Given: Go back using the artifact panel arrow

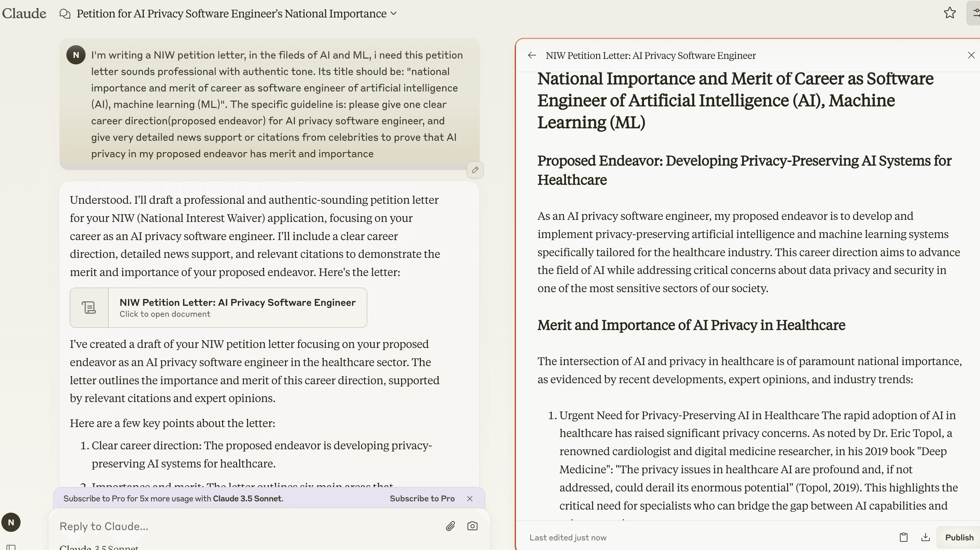Looking at the screenshot, I should [532, 55].
